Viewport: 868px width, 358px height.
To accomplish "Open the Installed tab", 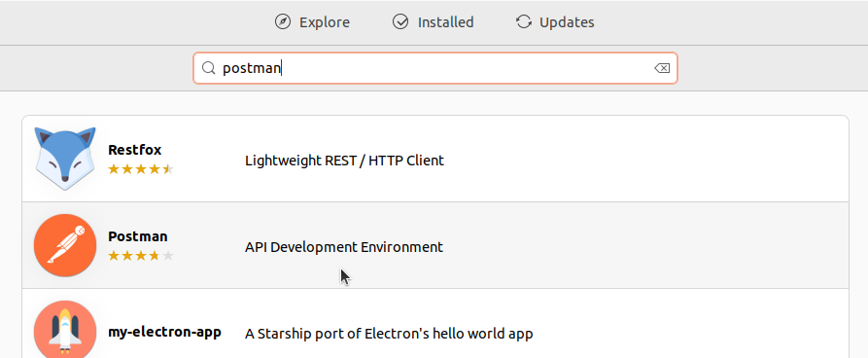I will point(433,22).
